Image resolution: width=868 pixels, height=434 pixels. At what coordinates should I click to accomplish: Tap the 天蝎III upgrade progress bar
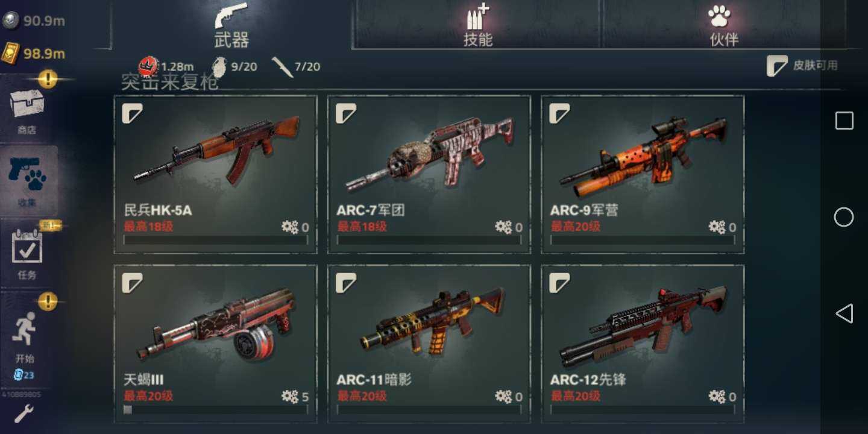[215, 409]
